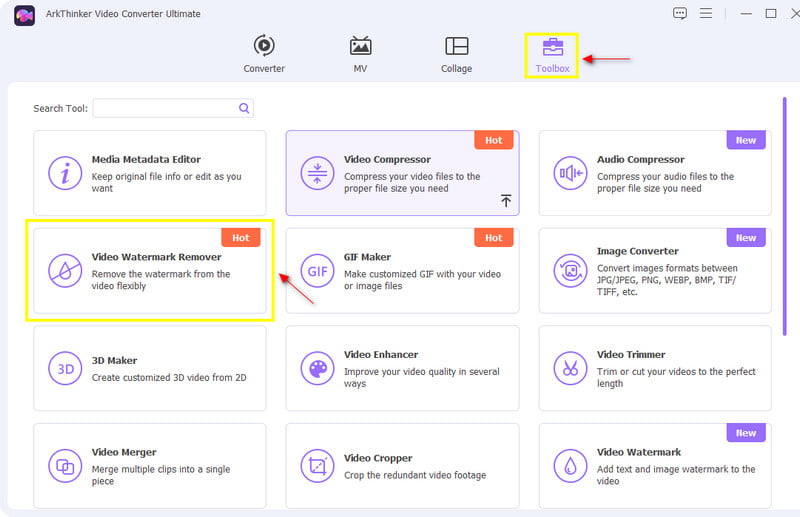Open the Converter tab
The image size is (800, 517).
click(264, 55)
